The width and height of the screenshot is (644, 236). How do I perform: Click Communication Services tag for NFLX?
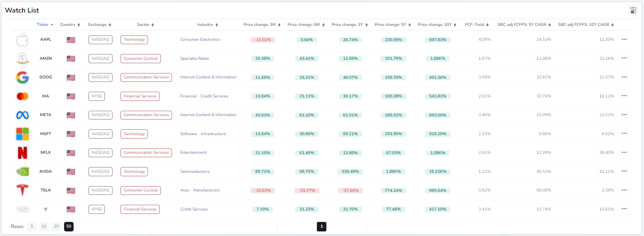[146, 153]
